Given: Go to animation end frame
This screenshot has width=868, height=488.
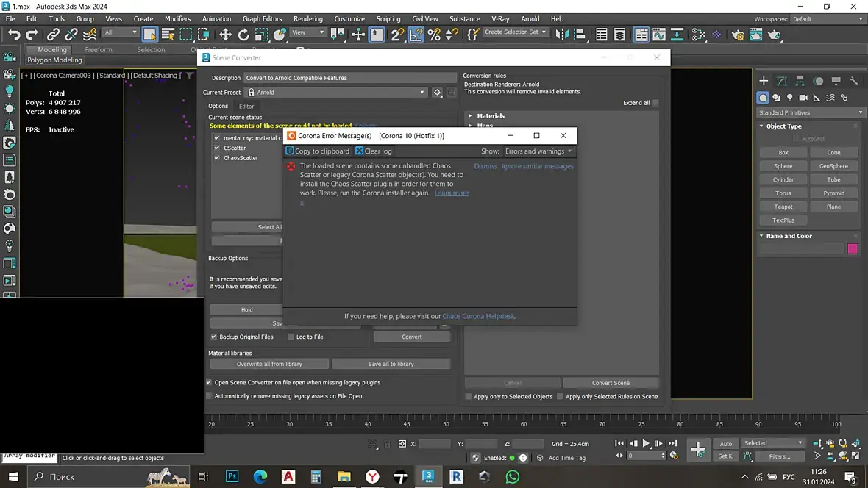Looking at the screenshot, I should tap(672, 443).
